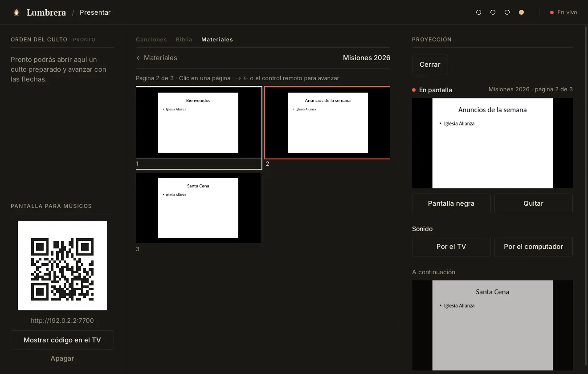Choose Por el computador for sound
Screen dimensions: 588x374
pos(534,247)
